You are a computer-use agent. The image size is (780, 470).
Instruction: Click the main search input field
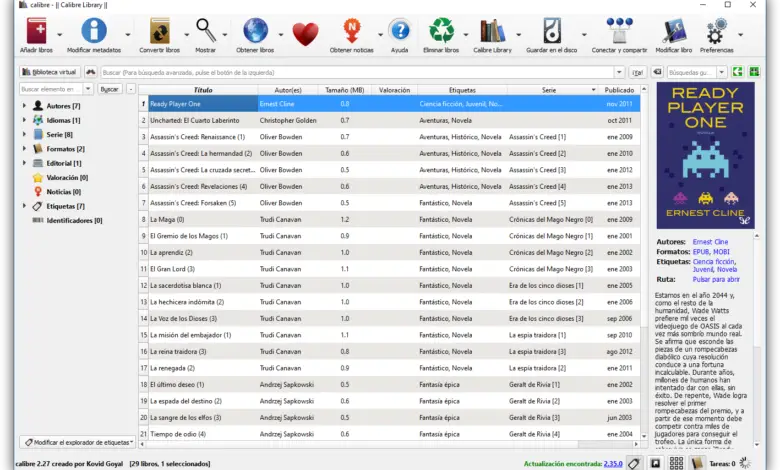pos(357,72)
